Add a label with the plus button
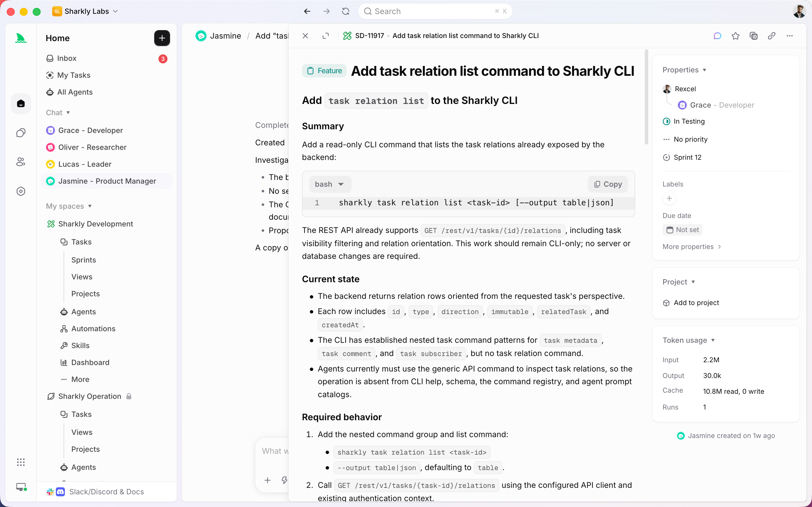812x507 pixels. point(669,199)
